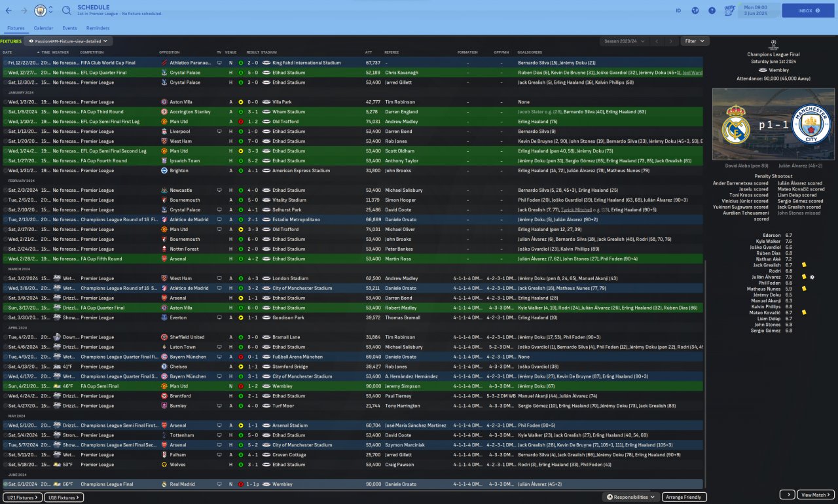Click the Wolves club badge
Viewport: 838px width, 504px height.
coord(164,465)
